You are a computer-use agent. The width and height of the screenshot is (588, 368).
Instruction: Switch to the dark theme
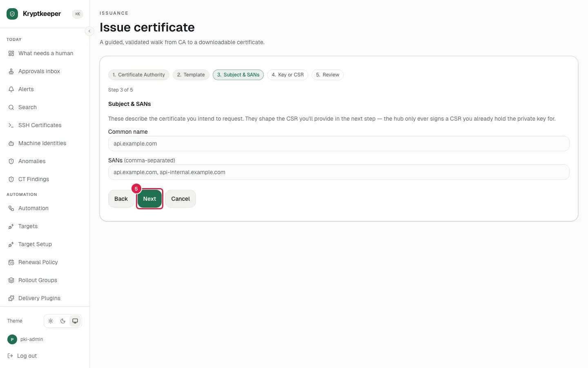(x=63, y=321)
